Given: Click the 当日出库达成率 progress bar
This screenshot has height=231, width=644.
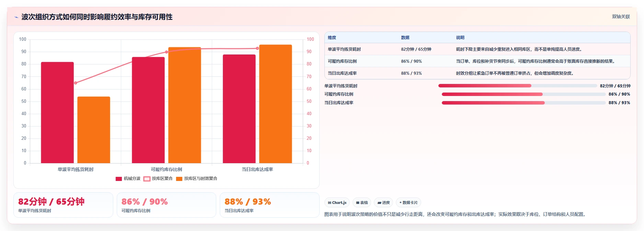Looking at the screenshot, I should click(x=524, y=103).
